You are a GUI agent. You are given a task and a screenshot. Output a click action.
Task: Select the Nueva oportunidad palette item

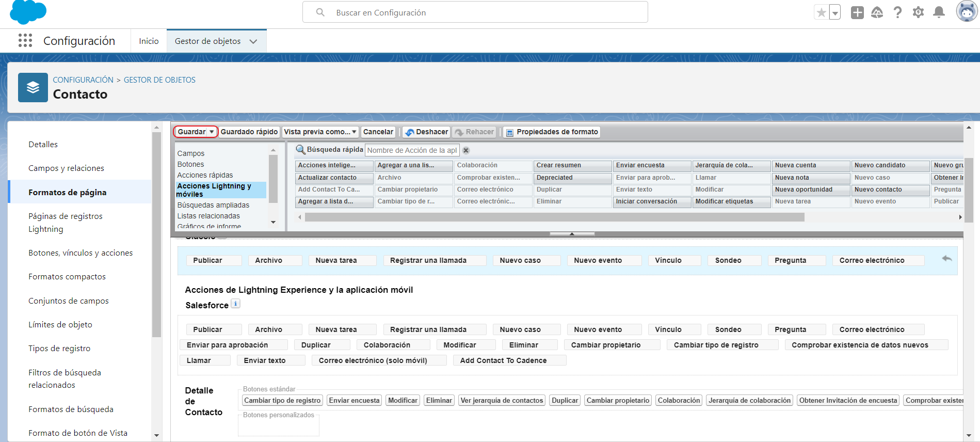[811, 190]
